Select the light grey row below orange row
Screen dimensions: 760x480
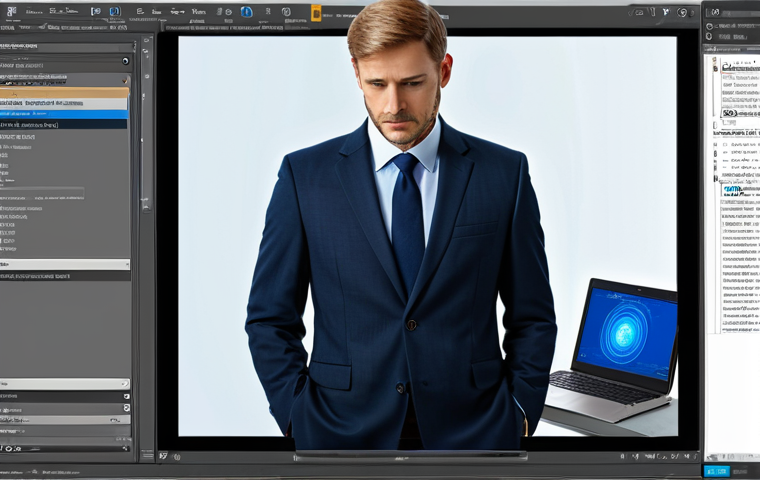tap(64, 104)
